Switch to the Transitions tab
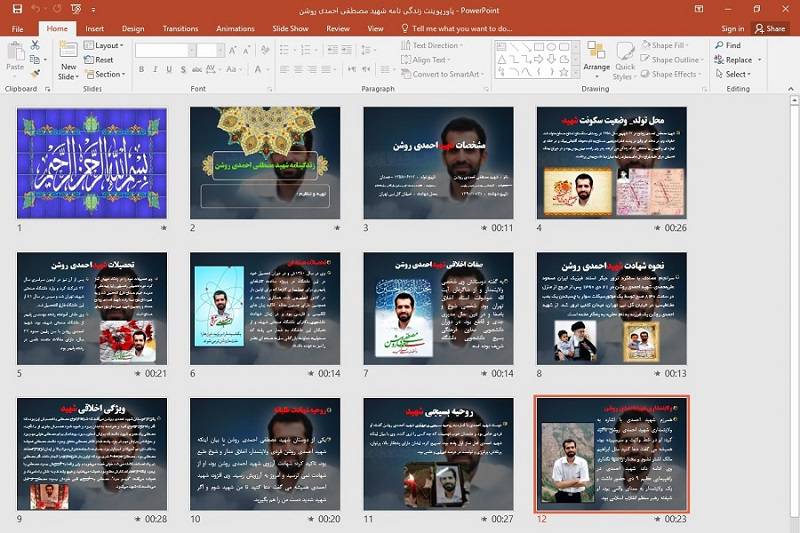800x533 pixels. click(x=180, y=29)
